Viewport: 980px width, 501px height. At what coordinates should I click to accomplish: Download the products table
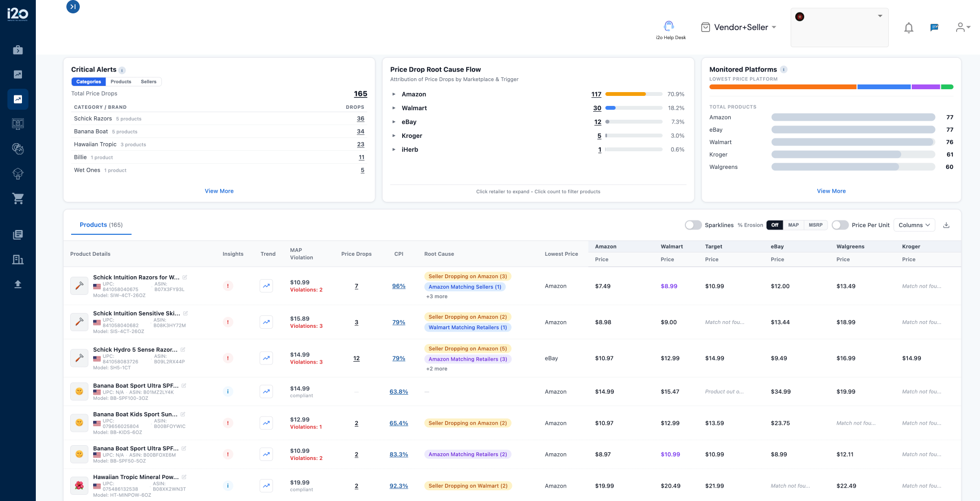(x=946, y=225)
